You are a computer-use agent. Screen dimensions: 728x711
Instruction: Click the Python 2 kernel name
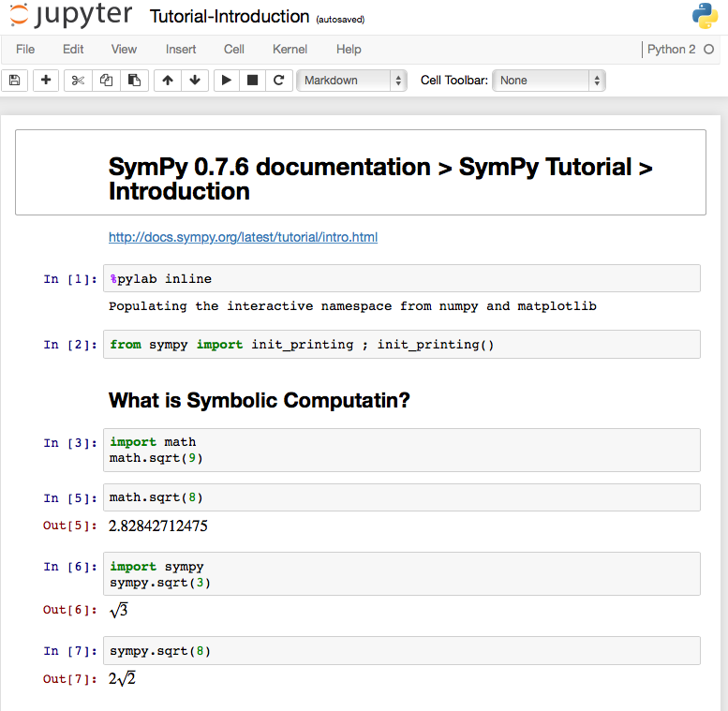(x=672, y=50)
